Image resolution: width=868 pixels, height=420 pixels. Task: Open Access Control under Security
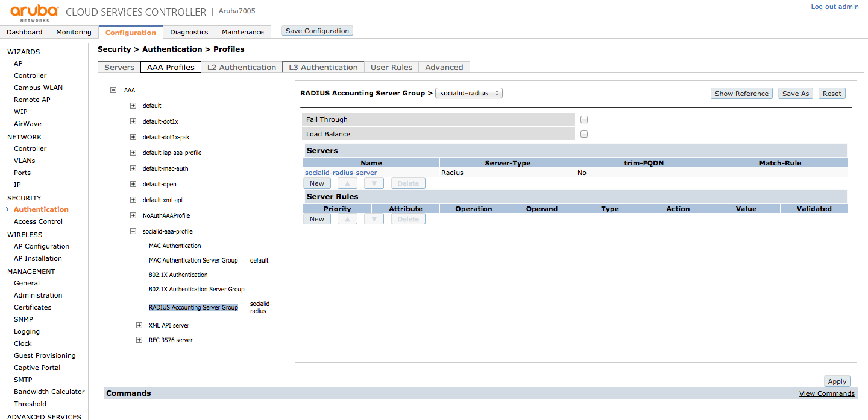click(39, 221)
